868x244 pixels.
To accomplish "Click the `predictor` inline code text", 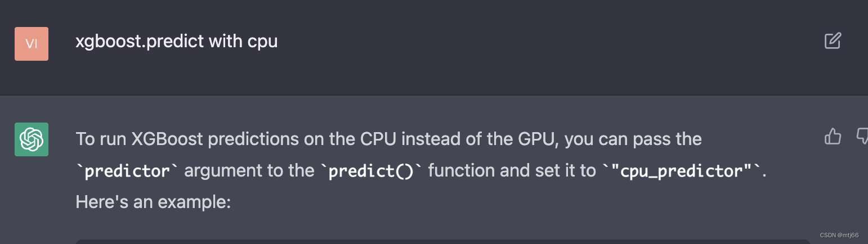I will [x=127, y=171].
